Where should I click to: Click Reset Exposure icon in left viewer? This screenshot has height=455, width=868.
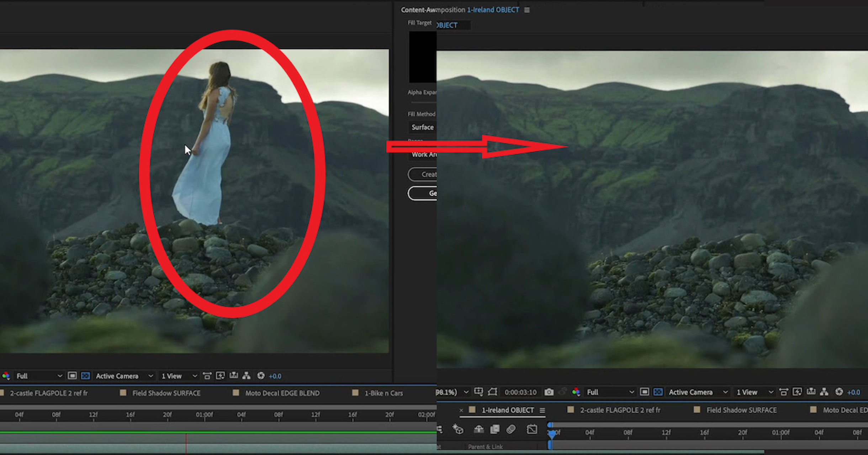coord(261,376)
